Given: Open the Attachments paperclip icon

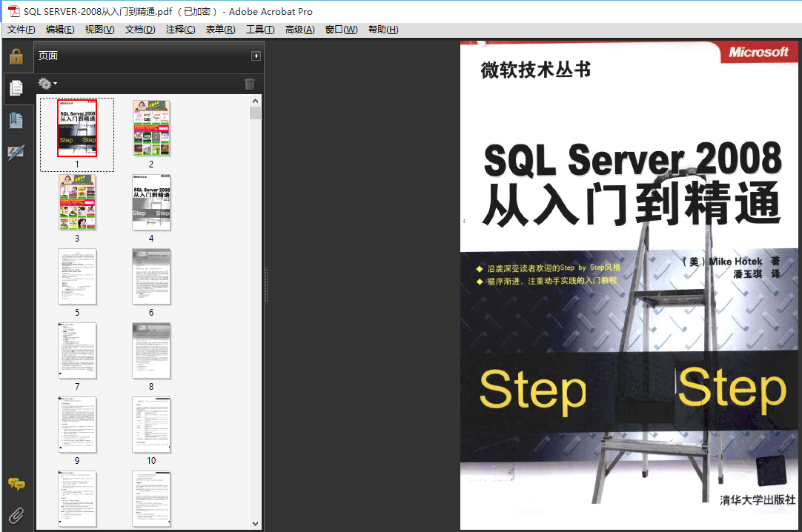Looking at the screenshot, I should point(16,516).
